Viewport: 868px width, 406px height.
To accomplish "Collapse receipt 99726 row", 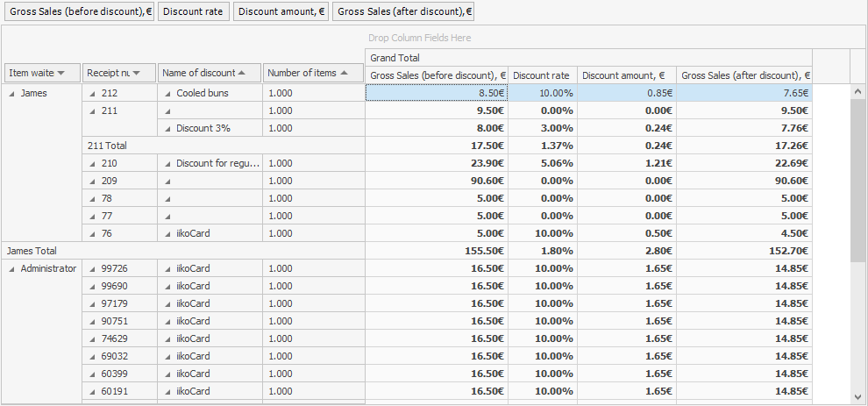I will coord(91,268).
